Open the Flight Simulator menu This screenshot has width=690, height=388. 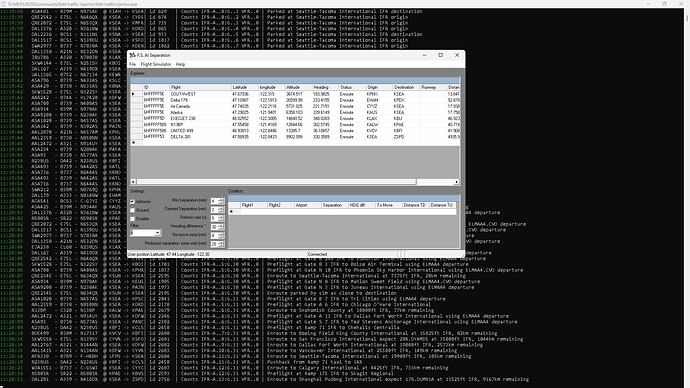click(156, 64)
